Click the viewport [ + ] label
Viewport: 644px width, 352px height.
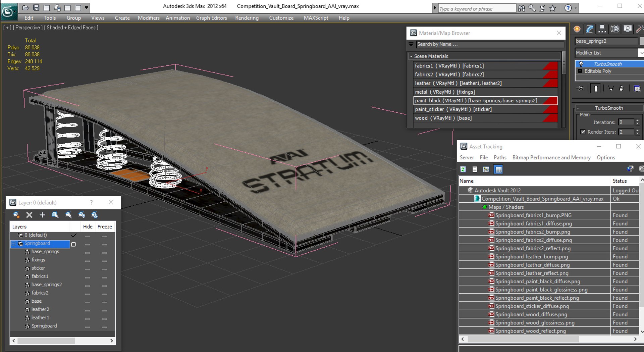click(7, 28)
